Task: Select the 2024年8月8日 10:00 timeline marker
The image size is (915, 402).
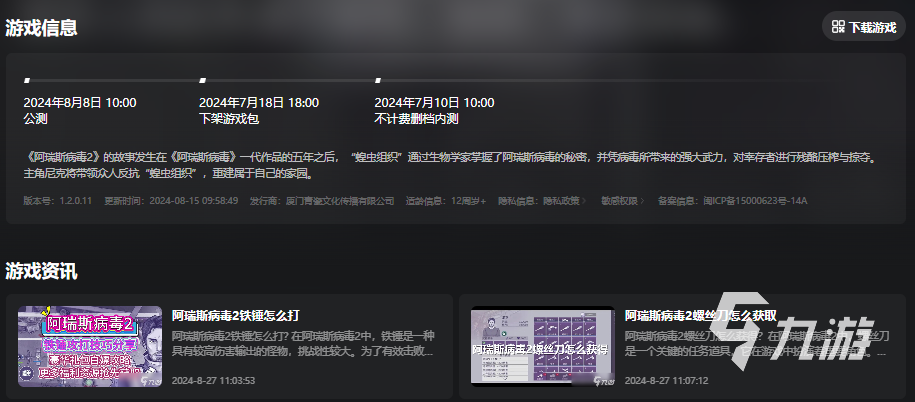Action: pyautogui.click(x=27, y=80)
